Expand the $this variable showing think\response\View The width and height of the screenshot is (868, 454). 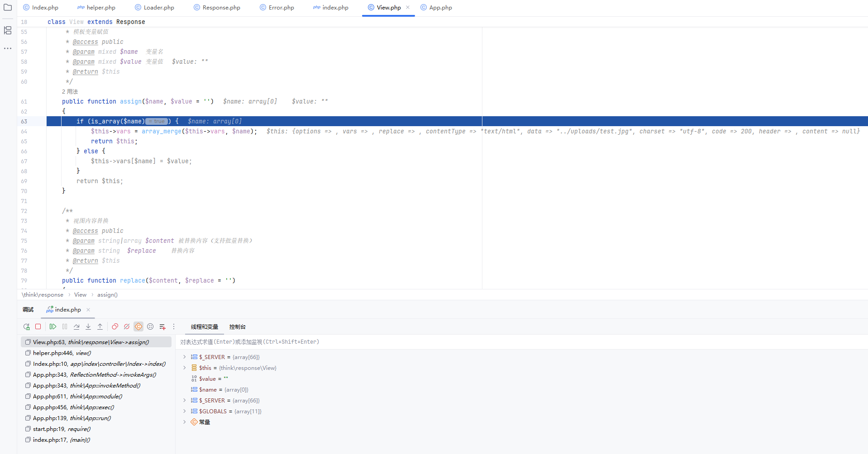tap(184, 368)
